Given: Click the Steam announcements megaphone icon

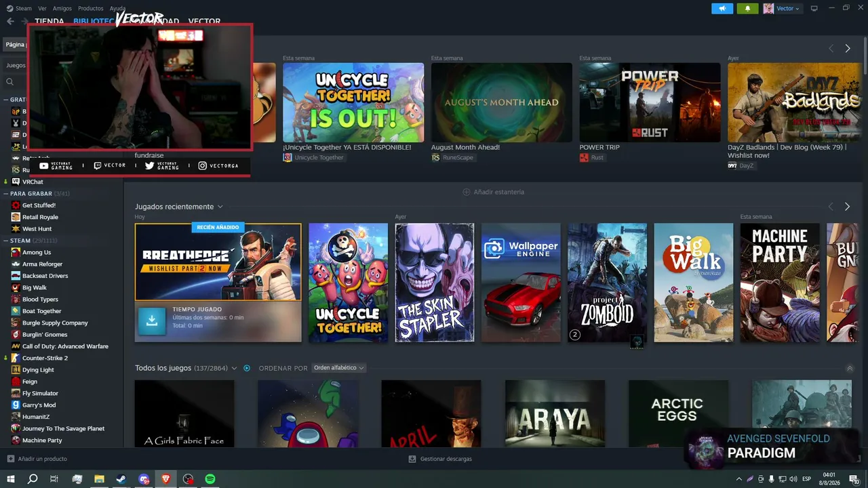Looking at the screenshot, I should pos(722,8).
